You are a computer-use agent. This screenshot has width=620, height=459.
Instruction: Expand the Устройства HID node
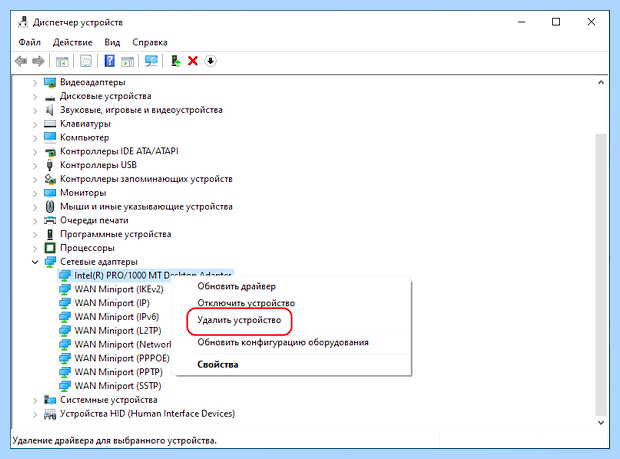coord(35,414)
